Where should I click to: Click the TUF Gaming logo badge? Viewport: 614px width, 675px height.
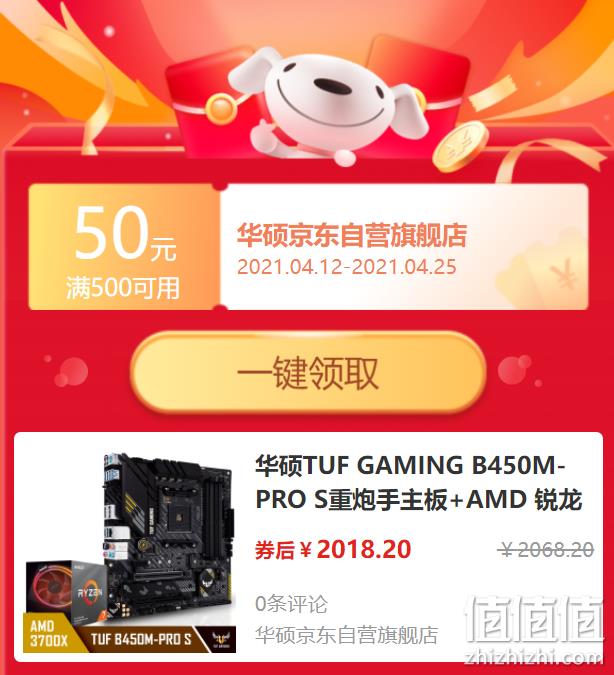[x=223, y=638]
